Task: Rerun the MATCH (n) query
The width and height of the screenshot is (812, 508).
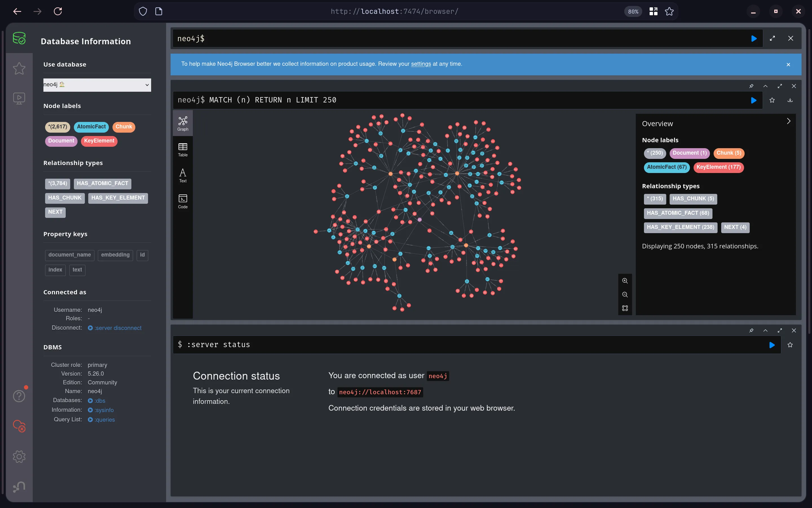Action: click(754, 100)
